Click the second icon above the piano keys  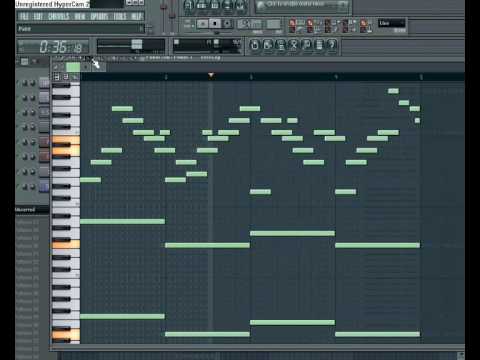66,77
